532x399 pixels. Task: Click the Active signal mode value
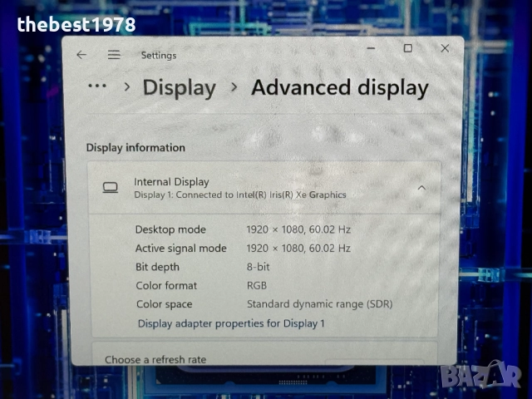pos(298,249)
